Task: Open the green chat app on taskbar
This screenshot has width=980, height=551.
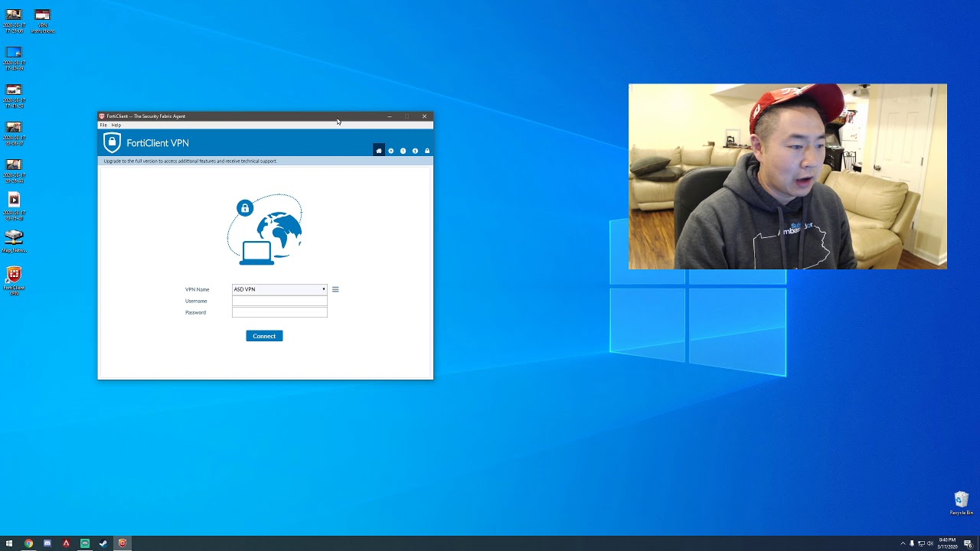Action: tap(85, 543)
